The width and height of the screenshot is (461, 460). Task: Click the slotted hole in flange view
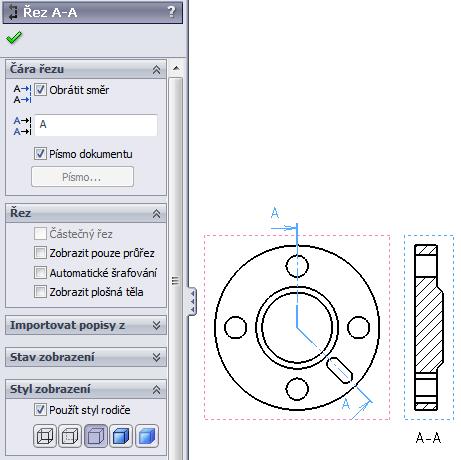point(339,370)
